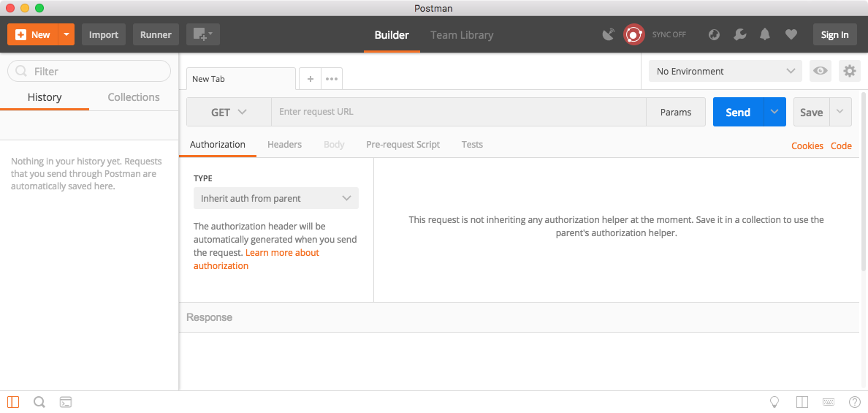This screenshot has width=868, height=413.
Task: Switch to the Collections tab
Action: (x=134, y=97)
